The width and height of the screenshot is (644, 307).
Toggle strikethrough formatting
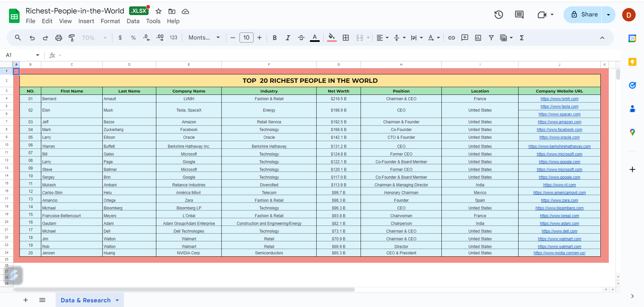point(301,38)
